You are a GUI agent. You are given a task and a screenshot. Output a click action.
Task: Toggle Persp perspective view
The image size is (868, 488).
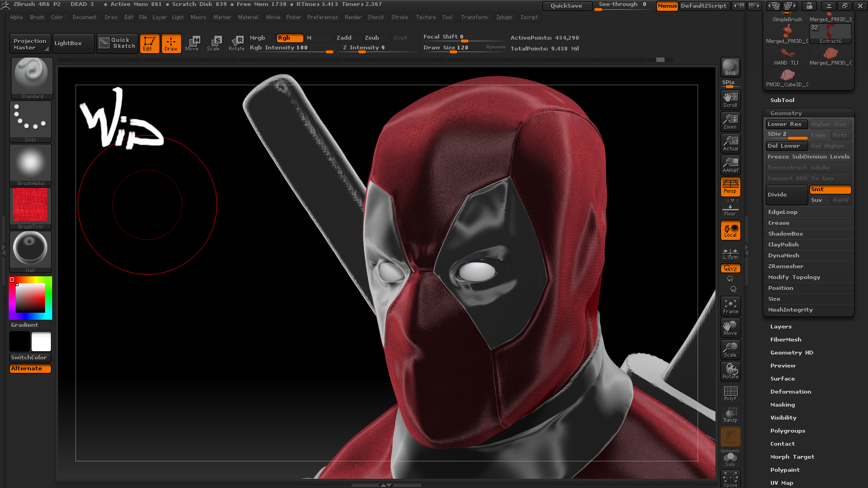[731, 187]
